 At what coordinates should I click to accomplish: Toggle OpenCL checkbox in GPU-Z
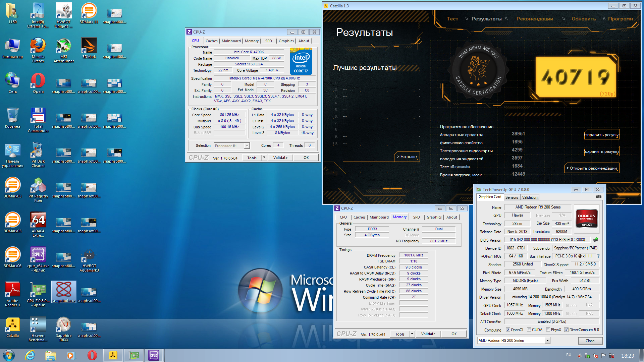pyautogui.click(x=508, y=330)
